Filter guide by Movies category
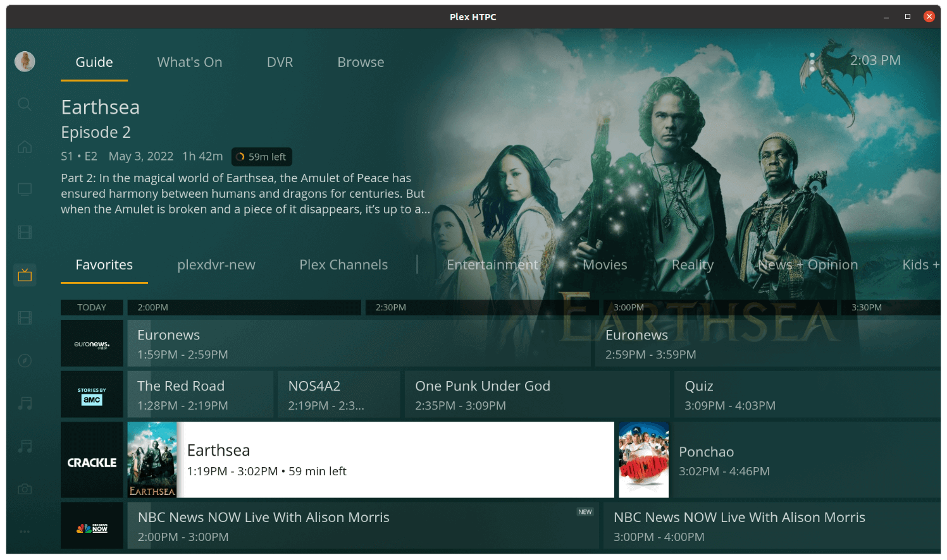The width and height of the screenshot is (947, 560). click(x=605, y=265)
